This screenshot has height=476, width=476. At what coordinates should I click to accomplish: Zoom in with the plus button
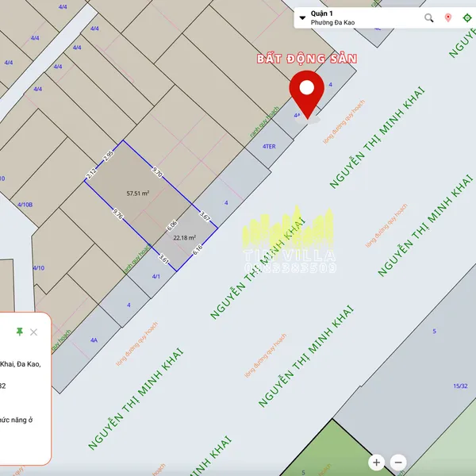coord(377,462)
